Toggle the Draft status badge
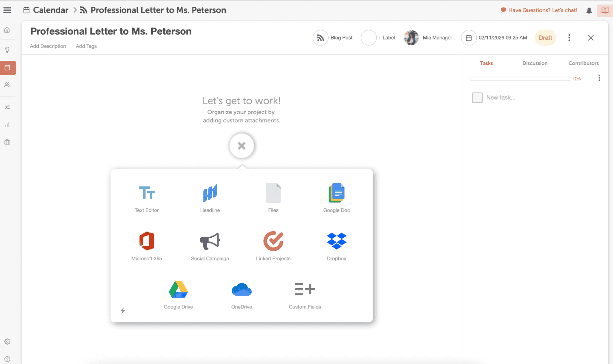613x364 pixels. pyautogui.click(x=545, y=37)
